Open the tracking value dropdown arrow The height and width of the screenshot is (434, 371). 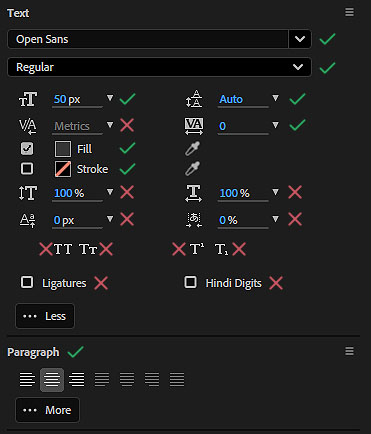[275, 125]
